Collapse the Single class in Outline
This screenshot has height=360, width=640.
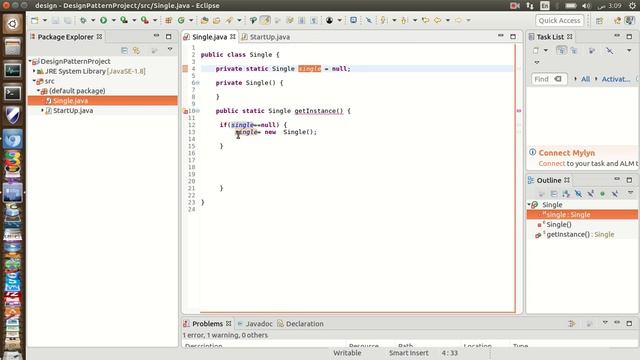pos(529,204)
